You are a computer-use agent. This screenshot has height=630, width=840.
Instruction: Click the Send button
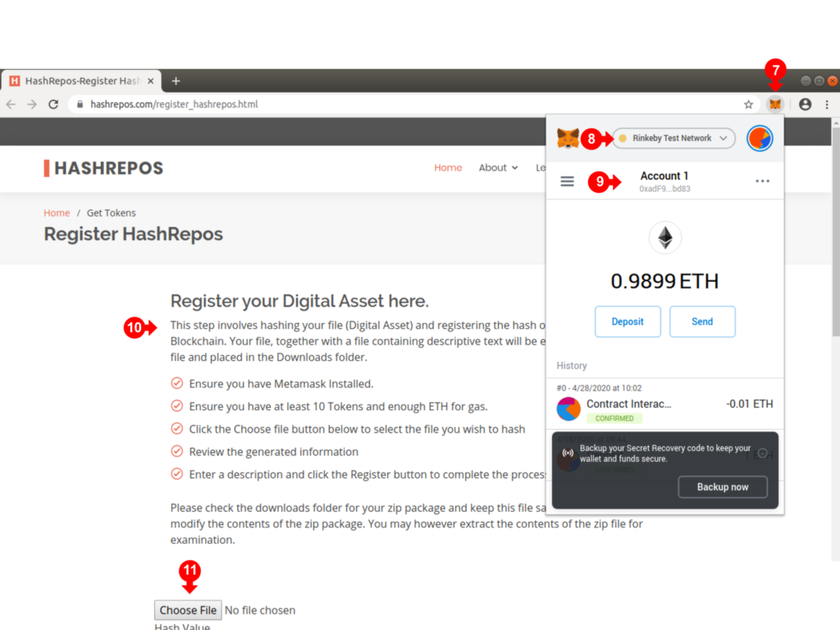(x=702, y=322)
